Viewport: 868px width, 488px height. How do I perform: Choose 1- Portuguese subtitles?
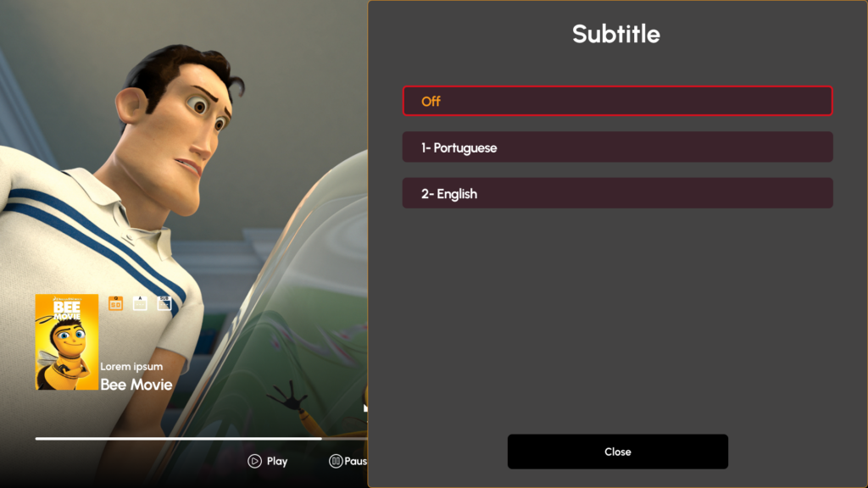(x=617, y=147)
